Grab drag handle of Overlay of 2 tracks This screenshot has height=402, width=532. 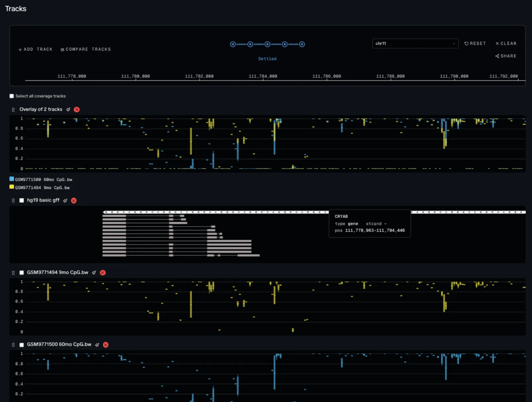click(x=13, y=110)
